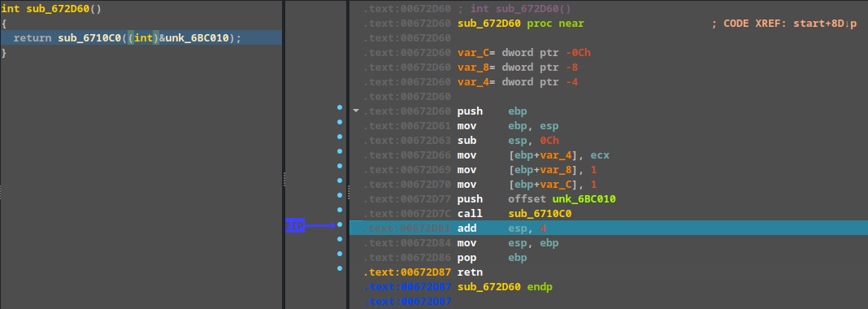Viewport: 868px width, 309px height.
Task: Collapse function with arrow at 00672D60
Action: [x=356, y=111]
